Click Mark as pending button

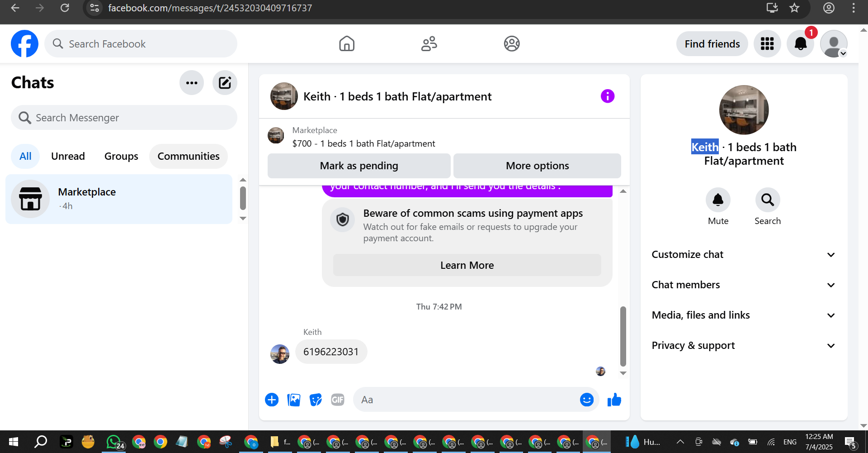coord(359,166)
